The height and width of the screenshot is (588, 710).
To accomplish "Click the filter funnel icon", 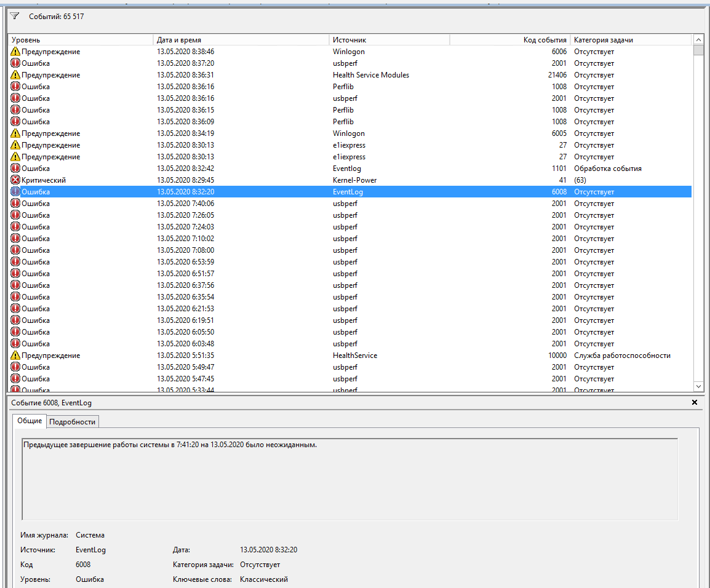I will point(15,16).
